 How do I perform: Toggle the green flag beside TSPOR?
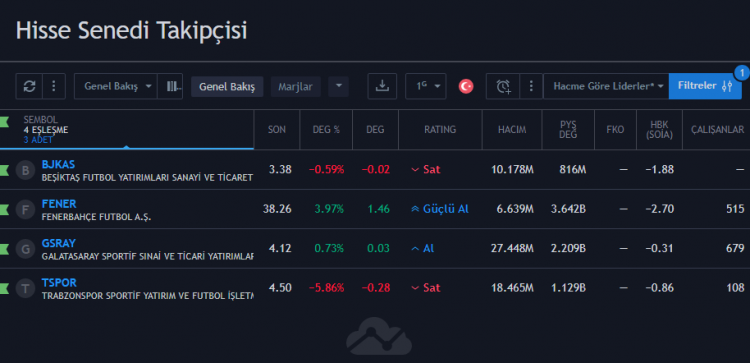coord(4,288)
